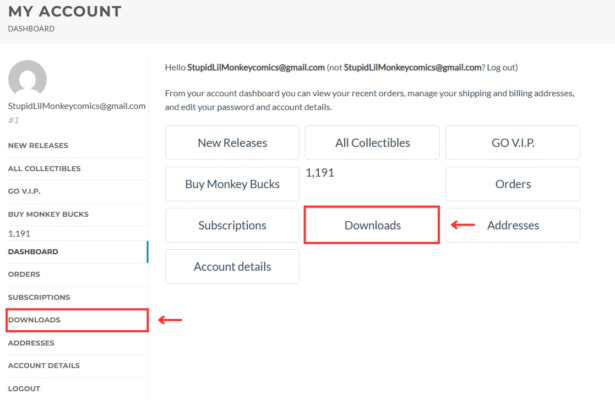This screenshot has width=615, height=400.
Task: Click the user avatar profile image
Action: click(28, 78)
